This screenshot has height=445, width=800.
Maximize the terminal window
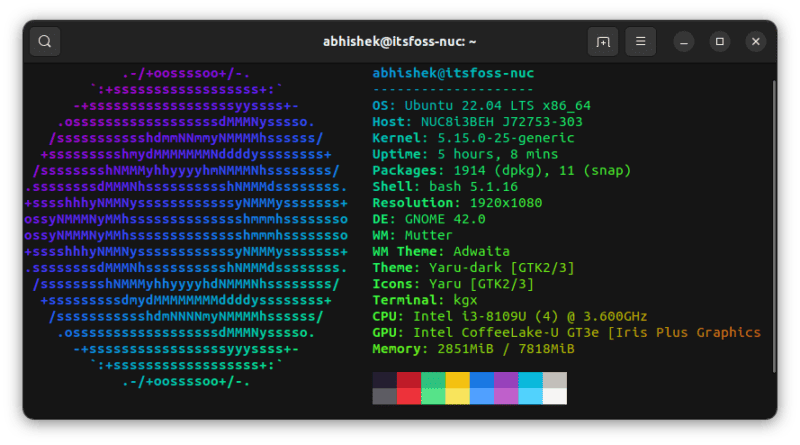click(x=719, y=42)
